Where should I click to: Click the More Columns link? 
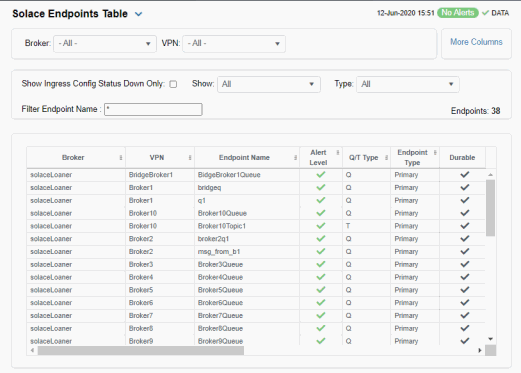pos(476,42)
